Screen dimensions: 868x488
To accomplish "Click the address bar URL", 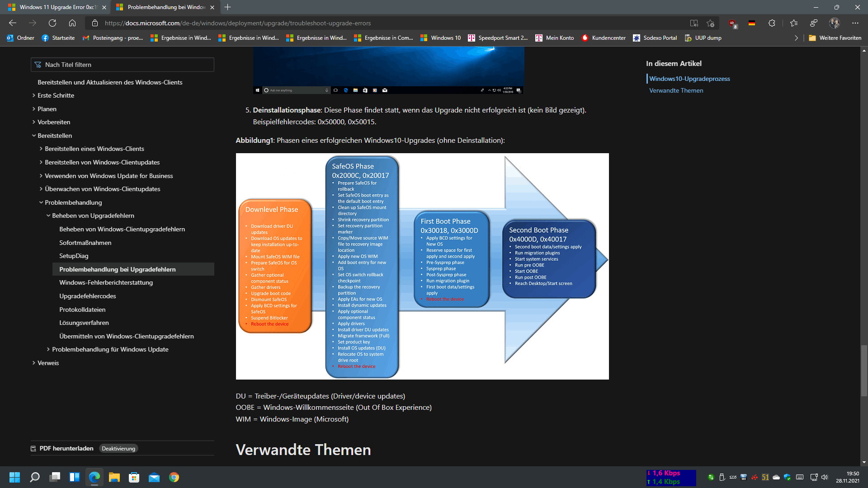I will pos(238,23).
